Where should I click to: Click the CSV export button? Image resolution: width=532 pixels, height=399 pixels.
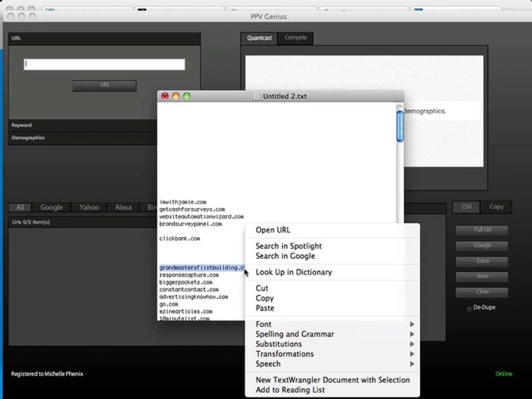(466, 207)
